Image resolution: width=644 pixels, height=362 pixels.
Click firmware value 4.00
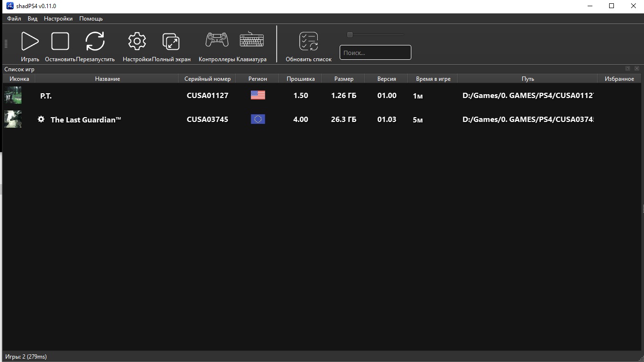tap(301, 119)
